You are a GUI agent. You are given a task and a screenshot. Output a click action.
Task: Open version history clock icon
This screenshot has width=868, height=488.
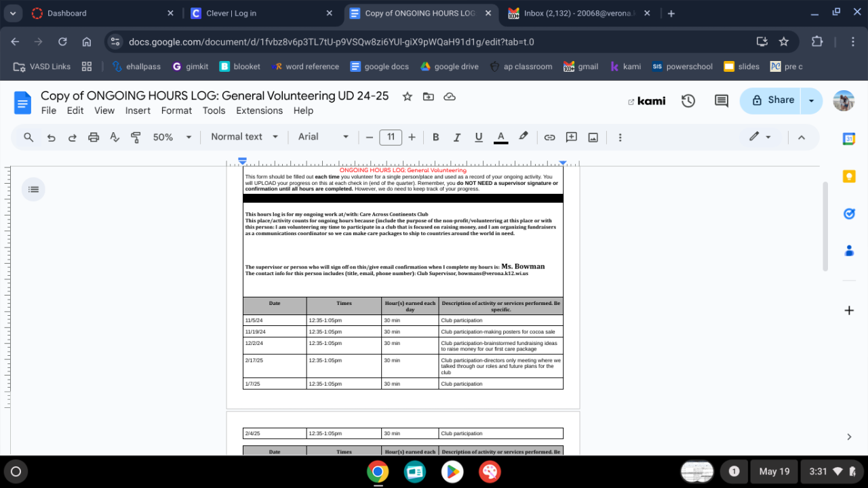[688, 101]
